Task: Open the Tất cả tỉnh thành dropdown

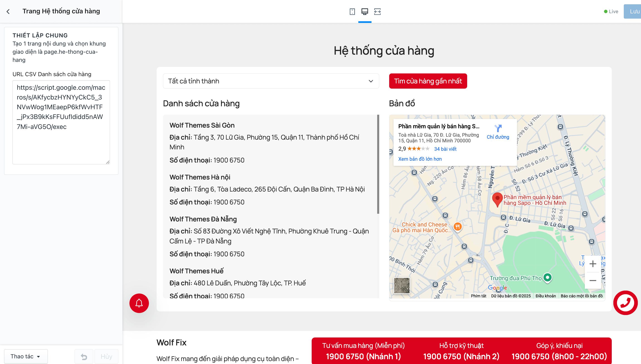Action: [x=271, y=81]
